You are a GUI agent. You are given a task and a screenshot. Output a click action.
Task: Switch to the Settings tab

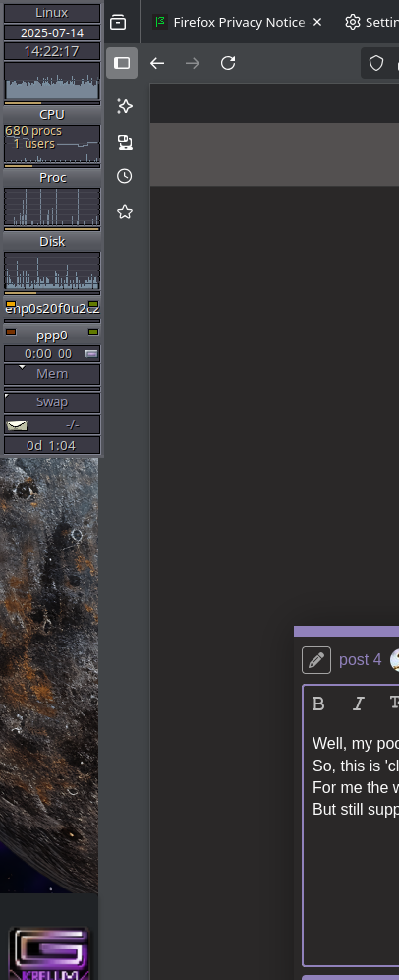tap(371, 22)
